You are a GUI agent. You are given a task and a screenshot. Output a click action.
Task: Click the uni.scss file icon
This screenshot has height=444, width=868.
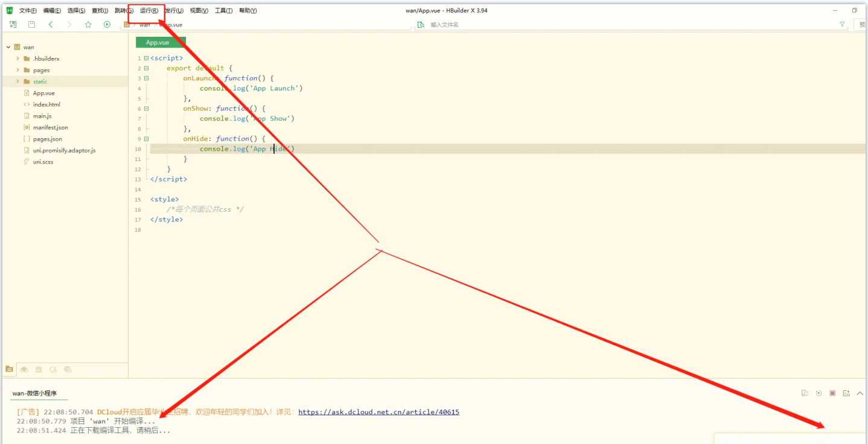[x=27, y=162]
